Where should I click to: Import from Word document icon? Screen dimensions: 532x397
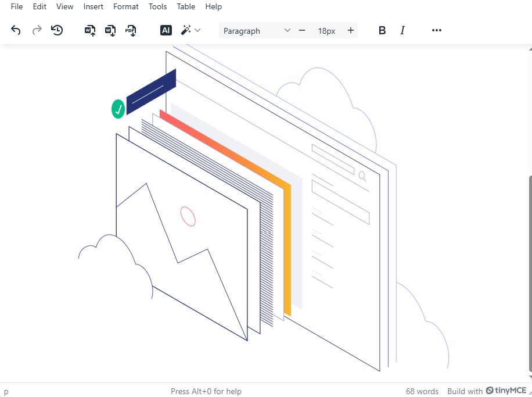coord(90,30)
